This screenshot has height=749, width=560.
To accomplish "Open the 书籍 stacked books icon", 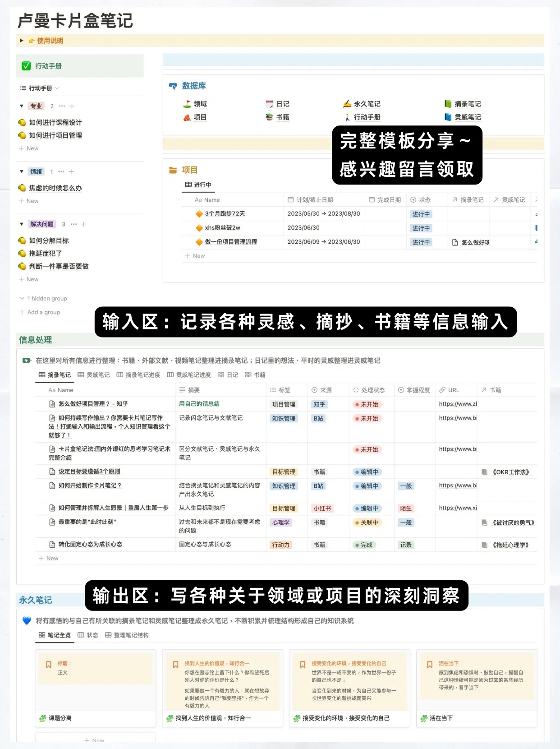I will pos(270,117).
